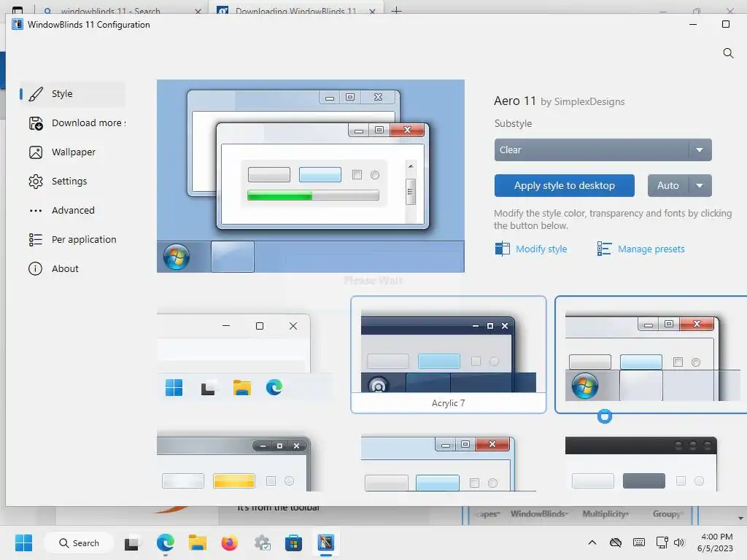Click the Wallpaper picture icon
747x560 pixels.
(36, 152)
